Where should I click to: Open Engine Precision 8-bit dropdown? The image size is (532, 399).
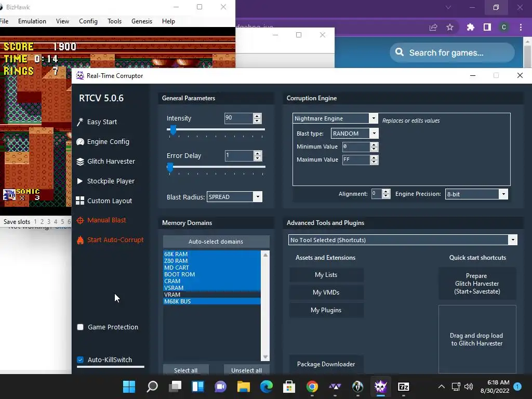pos(503,194)
